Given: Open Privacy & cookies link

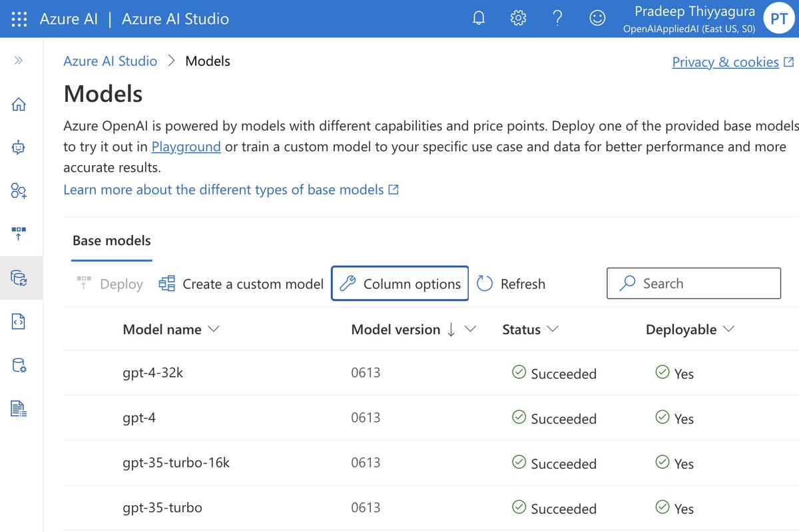Looking at the screenshot, I should click(x=732, y=62).
